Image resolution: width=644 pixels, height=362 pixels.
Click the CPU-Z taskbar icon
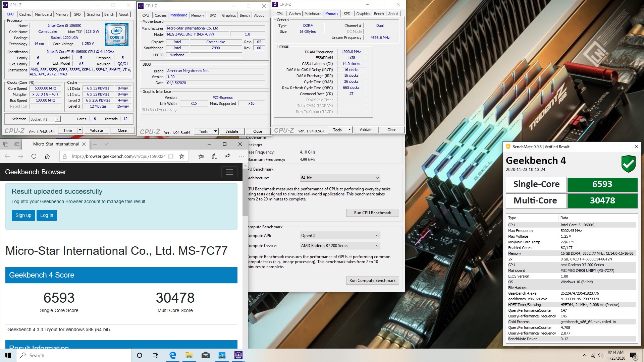pyautogui.click(x=238, y=355)
